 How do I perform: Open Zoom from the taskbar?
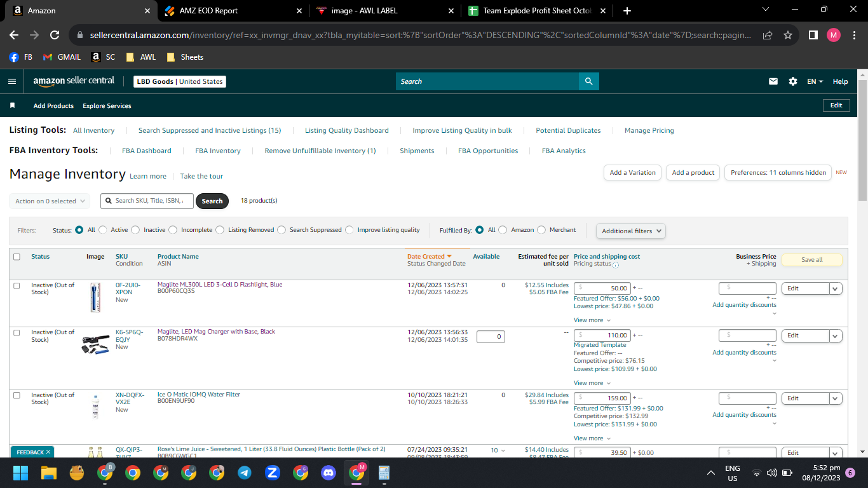coord(273,473)
